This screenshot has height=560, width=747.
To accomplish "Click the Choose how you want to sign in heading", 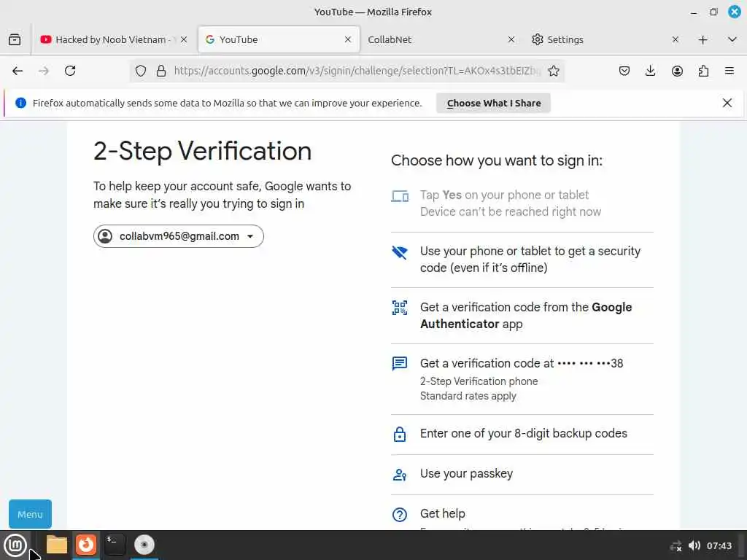I will (496, 160).
